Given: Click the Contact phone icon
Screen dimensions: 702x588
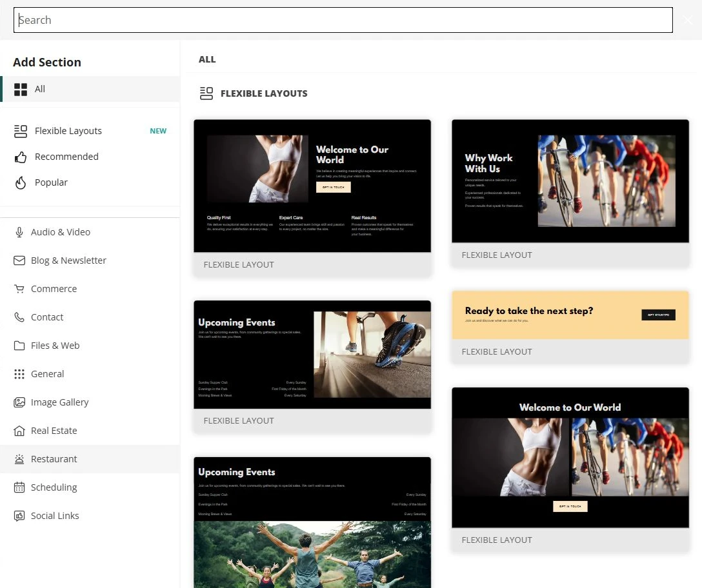Looking at the screenshot, I should tap(19, 317).
